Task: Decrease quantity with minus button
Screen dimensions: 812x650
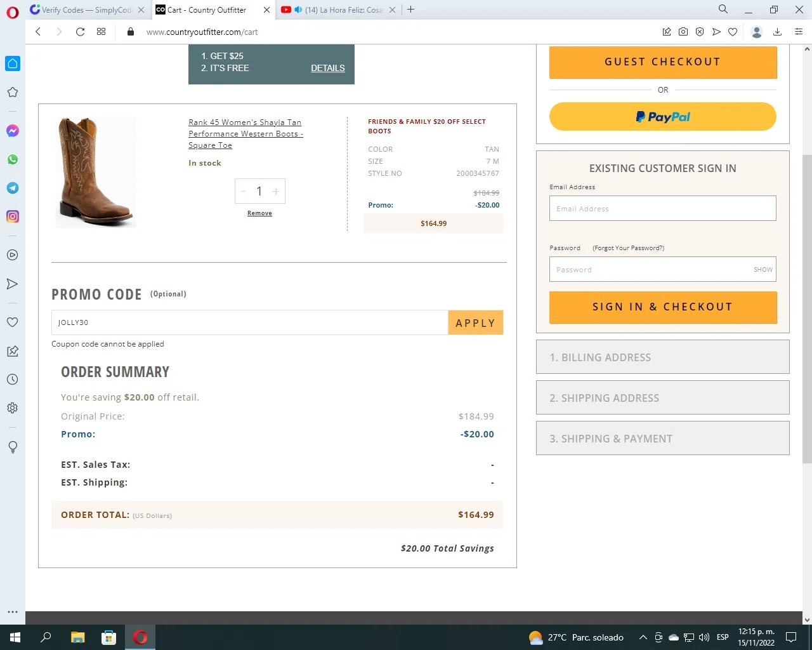Action: pyautogui.click(x=243, y=191)
